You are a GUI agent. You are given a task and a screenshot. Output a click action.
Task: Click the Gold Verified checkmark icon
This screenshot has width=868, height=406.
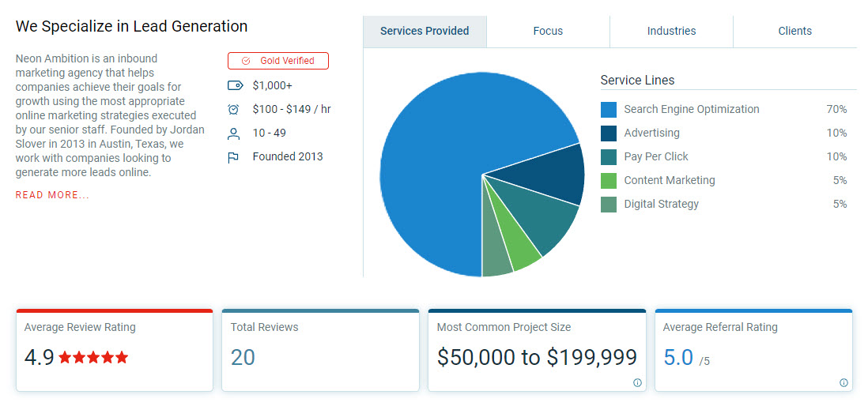click(246, 61)
